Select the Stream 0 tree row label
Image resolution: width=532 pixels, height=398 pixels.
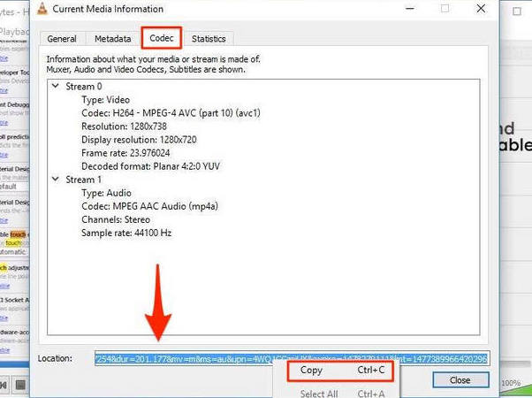(84, 87)
